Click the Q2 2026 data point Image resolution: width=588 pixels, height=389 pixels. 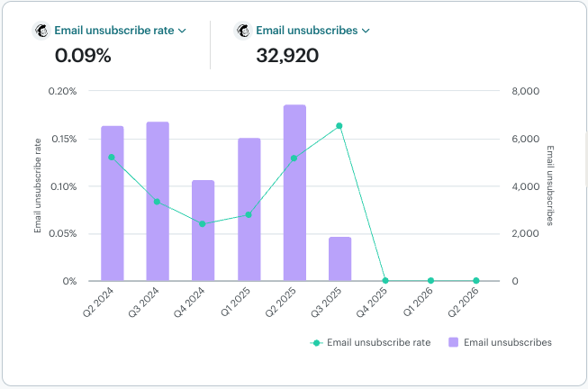coord(476,281)
